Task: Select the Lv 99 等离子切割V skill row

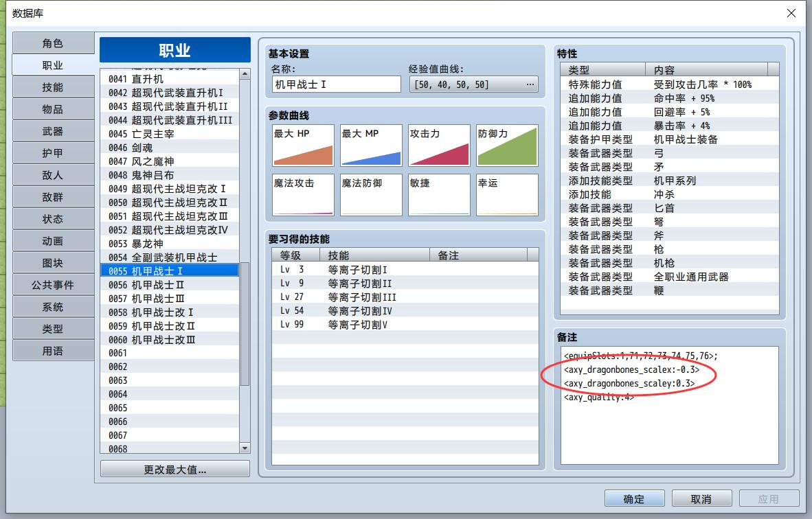Action: [405, 325]
